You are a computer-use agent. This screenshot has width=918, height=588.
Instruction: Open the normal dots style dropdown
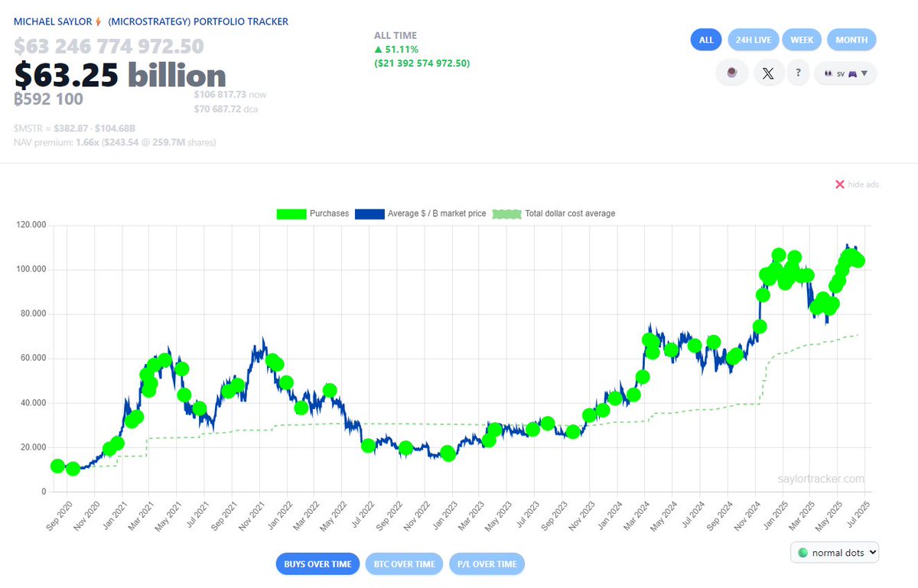pyautogui.click(x=835, y=552)
